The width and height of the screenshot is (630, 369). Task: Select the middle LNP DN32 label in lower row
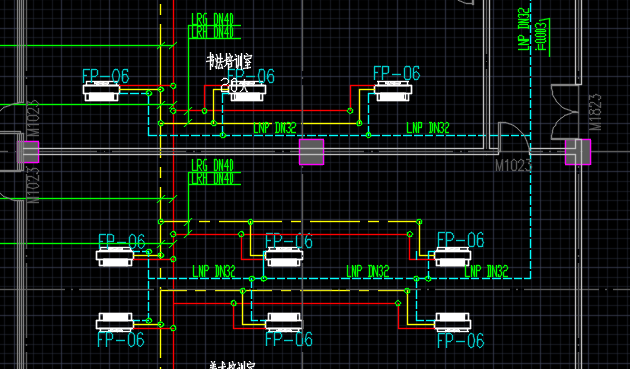(368, 272)
